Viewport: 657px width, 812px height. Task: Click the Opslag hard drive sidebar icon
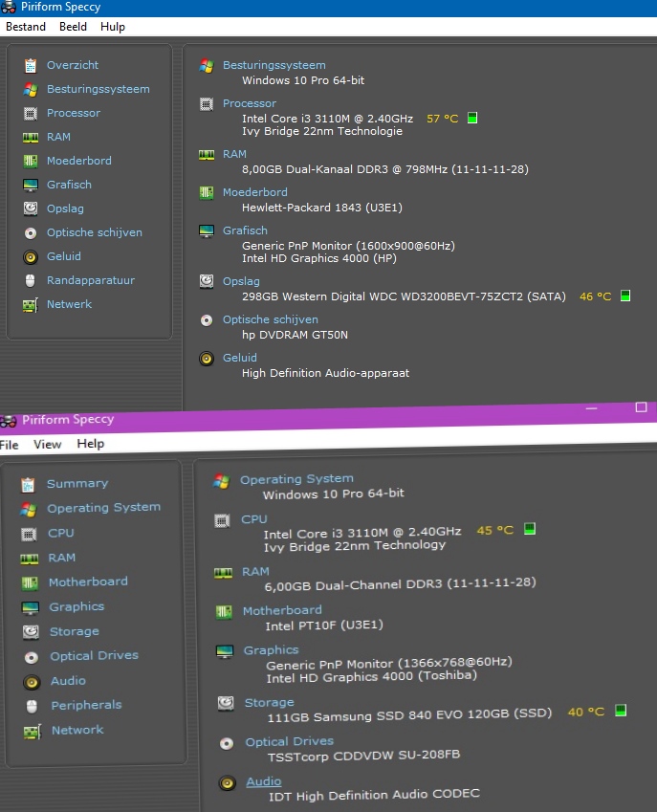point(31,208)
